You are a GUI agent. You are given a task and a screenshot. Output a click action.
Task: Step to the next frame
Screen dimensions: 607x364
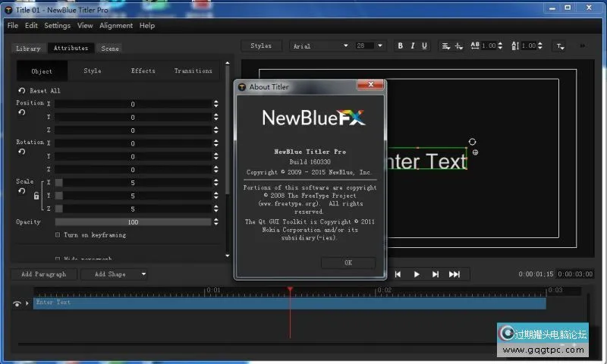pos(436,275)
